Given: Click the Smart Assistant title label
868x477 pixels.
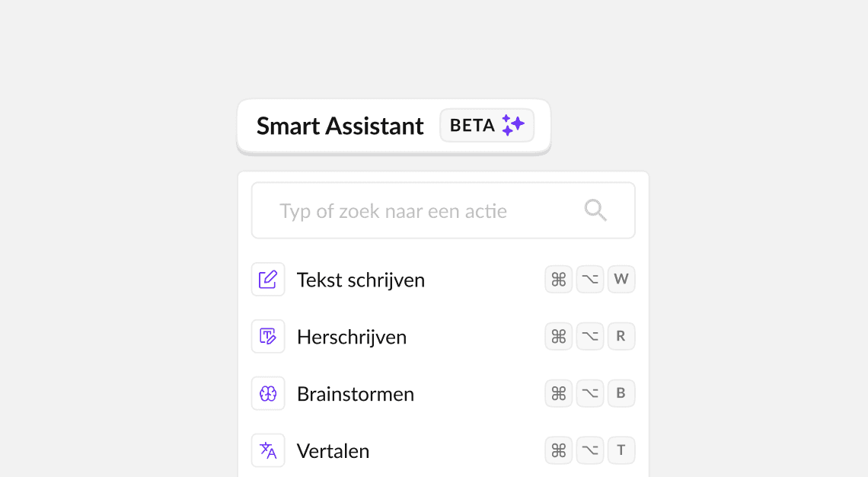Looking at the screenshot, I should click(340, 126).
